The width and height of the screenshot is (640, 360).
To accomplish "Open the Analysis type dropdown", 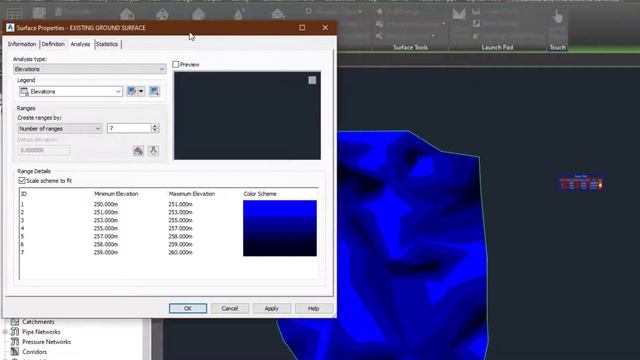I will tap(89, 69).
